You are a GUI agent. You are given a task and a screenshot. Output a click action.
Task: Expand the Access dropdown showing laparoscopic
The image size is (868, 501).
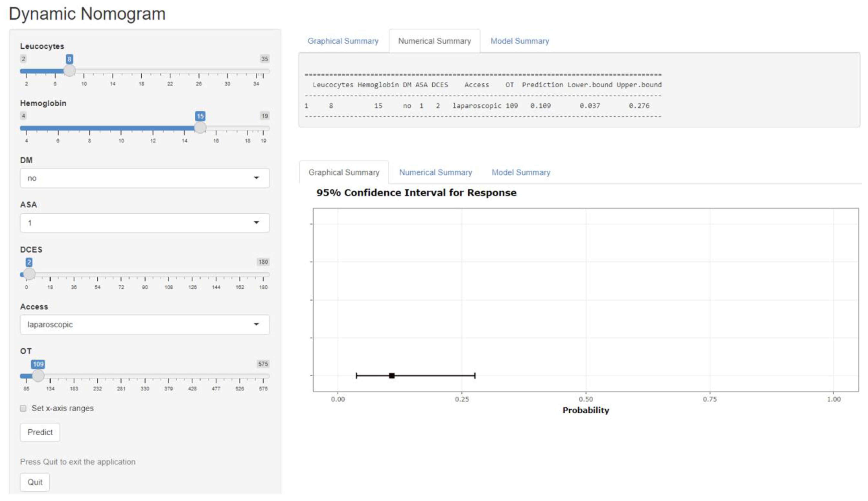click(144, 324)
